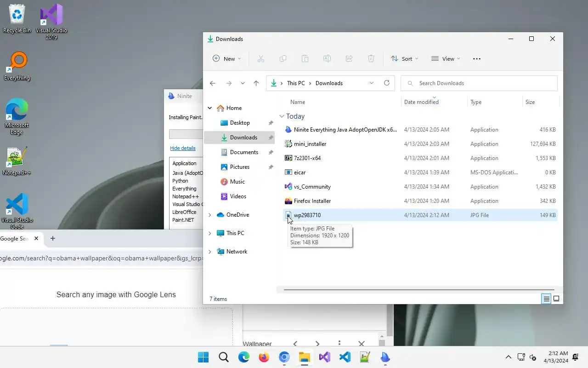Open Firefox from the taskbar
The width and height of the screenshot is (588, 368).
264,357
